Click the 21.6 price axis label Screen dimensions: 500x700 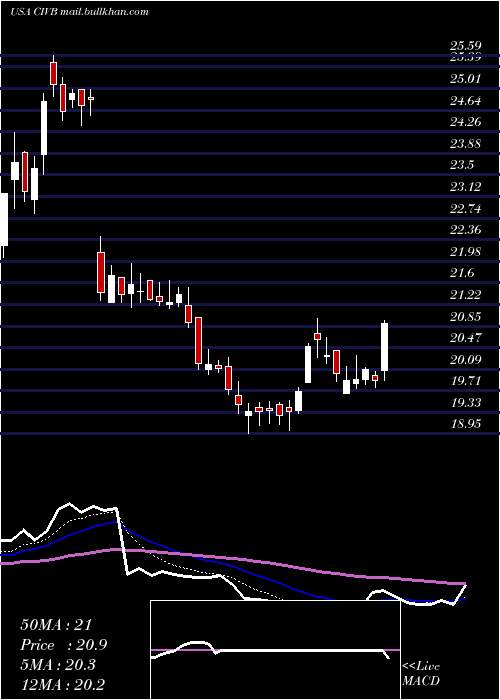(462, 273)
